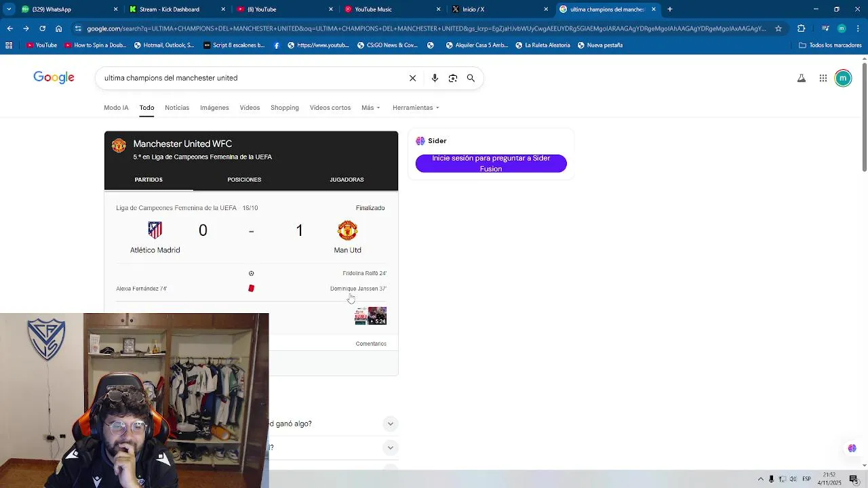The image size is (868, 488).
Task: Open the tab search dropdown arrow
Action: coord(9,9)
